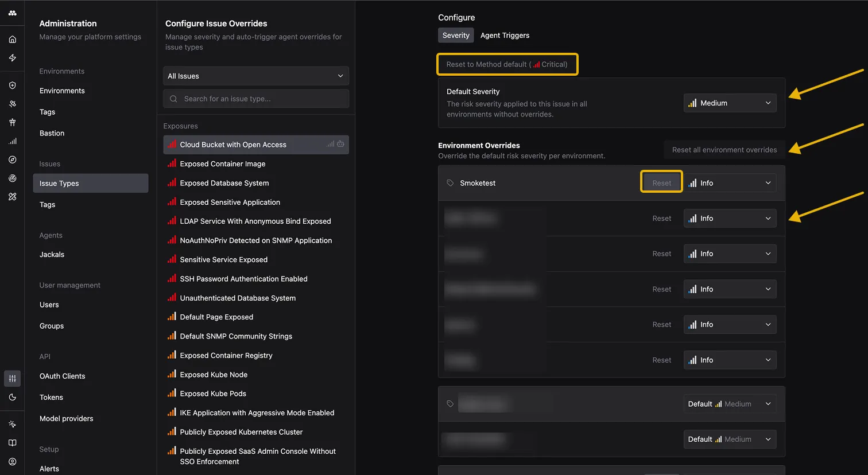Viewport: 868px width, 475px height.
Task: Toggle dark mode with the moon icon
Action: point(12,397)
